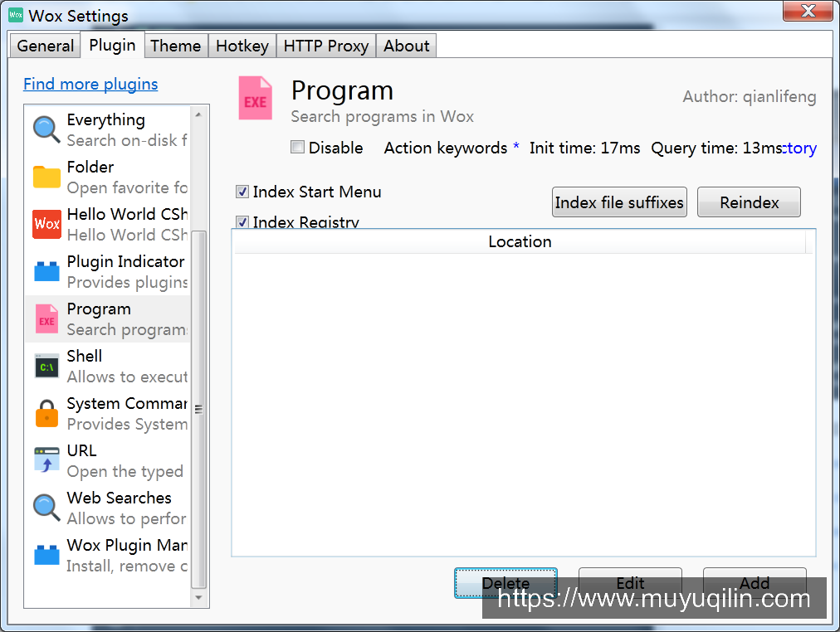This screenshot has height=632, width=840.
Task: Toggle the Disable plugin checkbox
Action: 297,147
